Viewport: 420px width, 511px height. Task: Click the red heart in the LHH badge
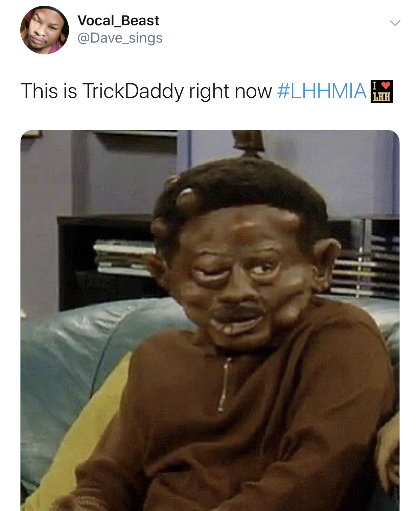pos(386,86)
